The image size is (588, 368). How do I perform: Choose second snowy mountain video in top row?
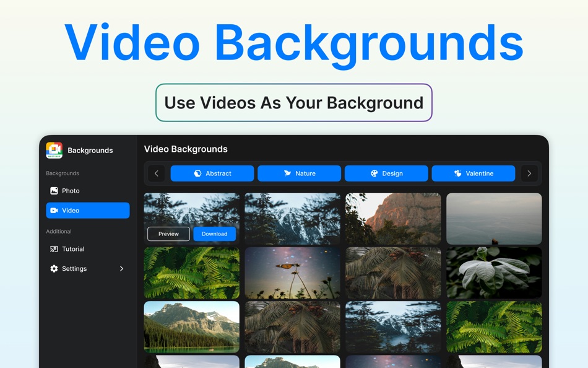coord(293,219)
